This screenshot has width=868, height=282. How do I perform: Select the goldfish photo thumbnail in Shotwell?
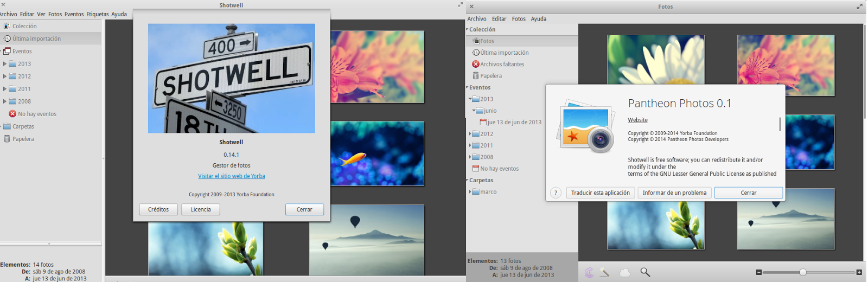(378, 153)
